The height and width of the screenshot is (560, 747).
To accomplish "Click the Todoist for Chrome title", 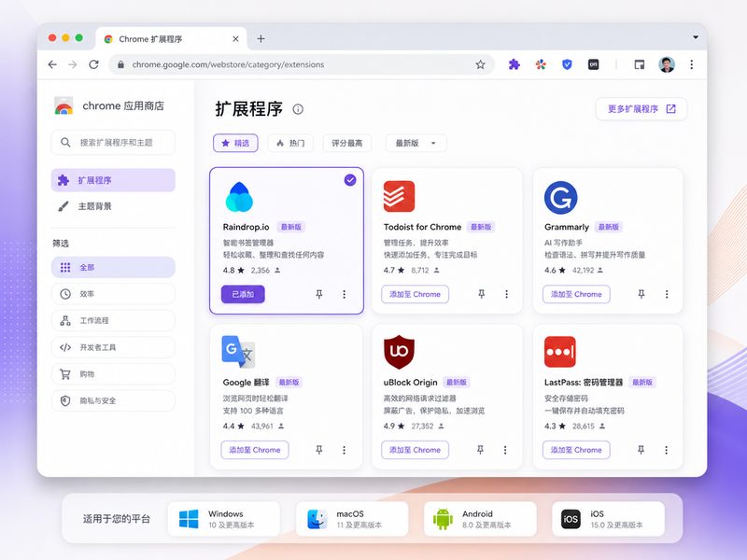I will pyautogui.click(x=422, y=227).
